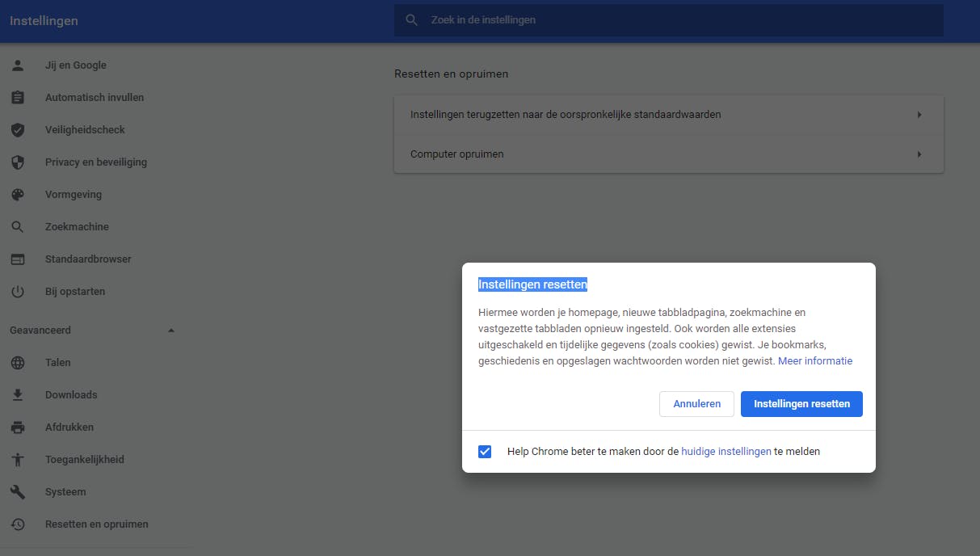980x556 pixels.
Task: Click the wrench icon beside Systeem
Action: [x=18, y=492]
